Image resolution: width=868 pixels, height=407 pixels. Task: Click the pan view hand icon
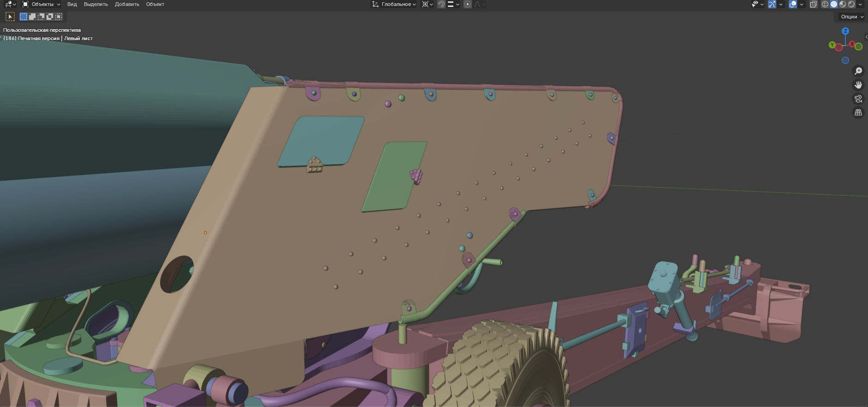tap(858, 85)
